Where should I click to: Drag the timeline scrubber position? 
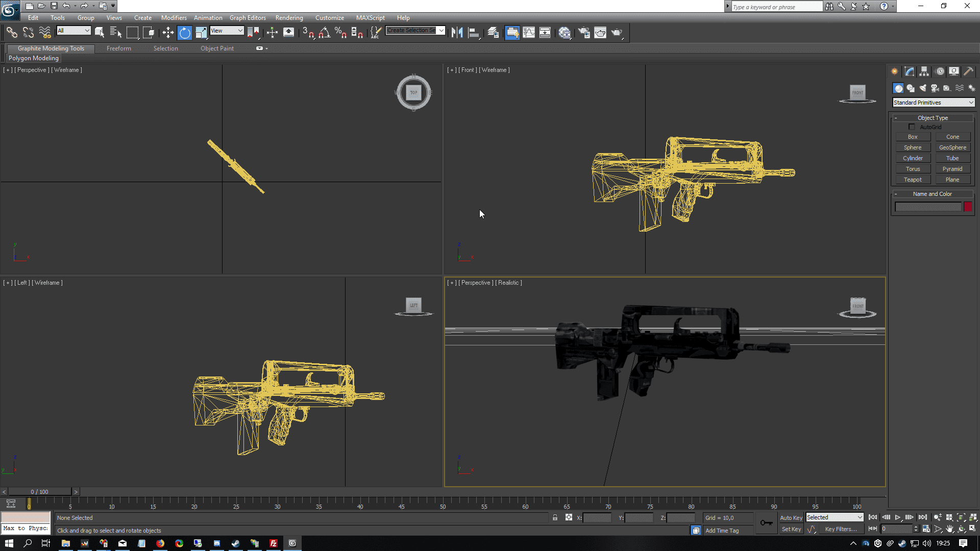[x=29, y=504]
